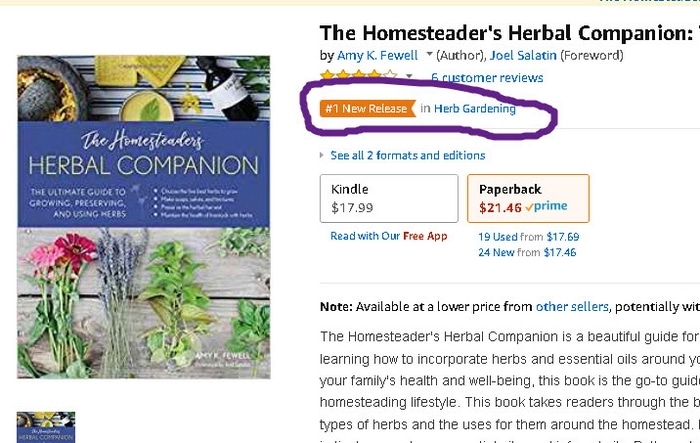Select the small cover thumbnail below
Viewport: 700px width, 443px height.
coord(46,427)
